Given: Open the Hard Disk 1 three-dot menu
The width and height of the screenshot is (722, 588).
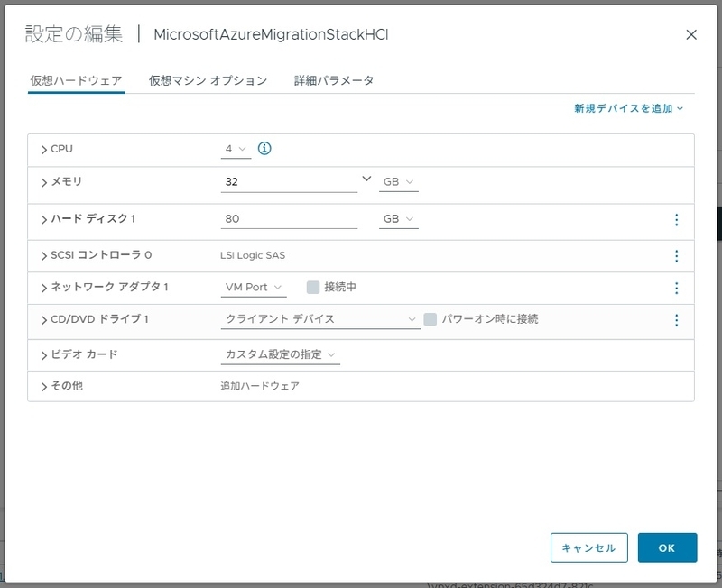Looking at the screenshot, I should pyautogui.click(x=676, y=219).
